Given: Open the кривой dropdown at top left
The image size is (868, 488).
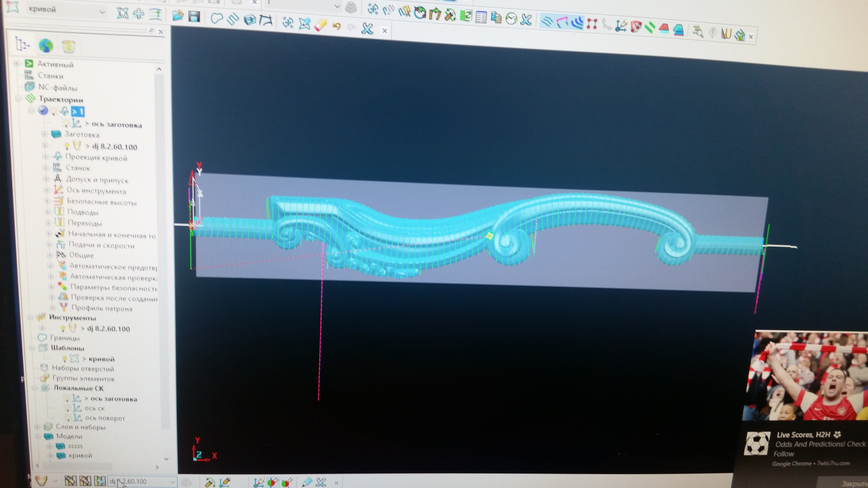Looking at the screenshot, I should click(102, 12).
